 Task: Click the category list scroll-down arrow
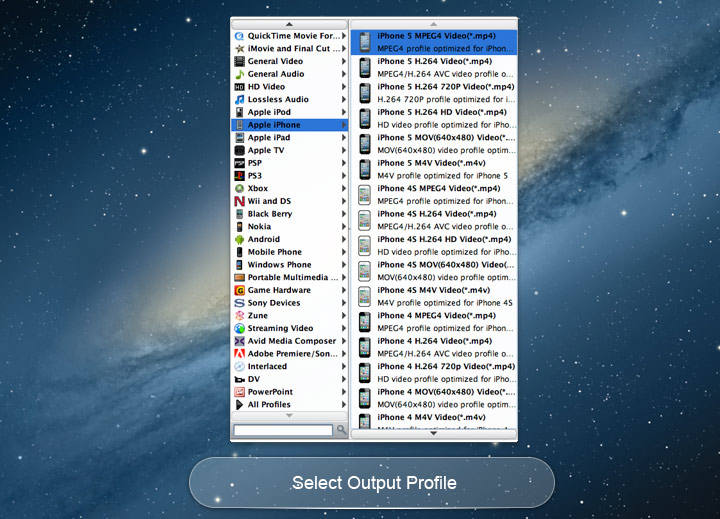[289, 415]
